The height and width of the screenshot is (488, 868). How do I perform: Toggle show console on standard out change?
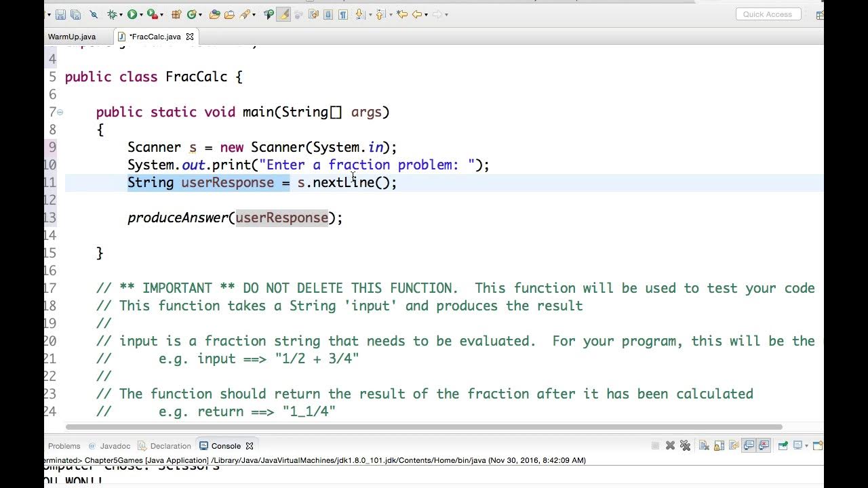[749, 445]
